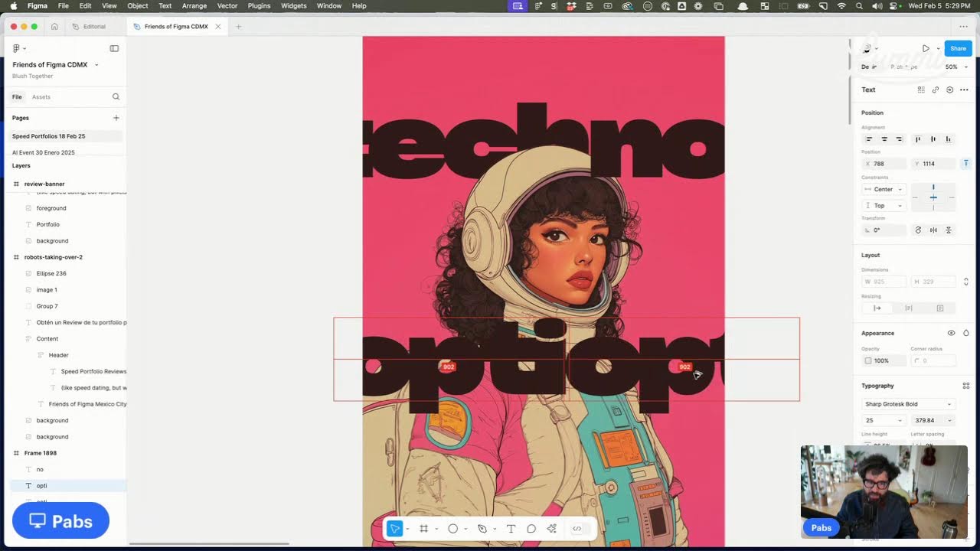
Task: Align top edges
Action: [x=918, y=139]
